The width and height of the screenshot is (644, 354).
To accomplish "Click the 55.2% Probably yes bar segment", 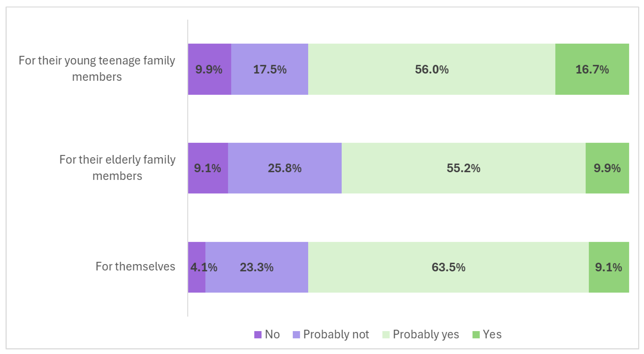I will [x=463, y=168].
